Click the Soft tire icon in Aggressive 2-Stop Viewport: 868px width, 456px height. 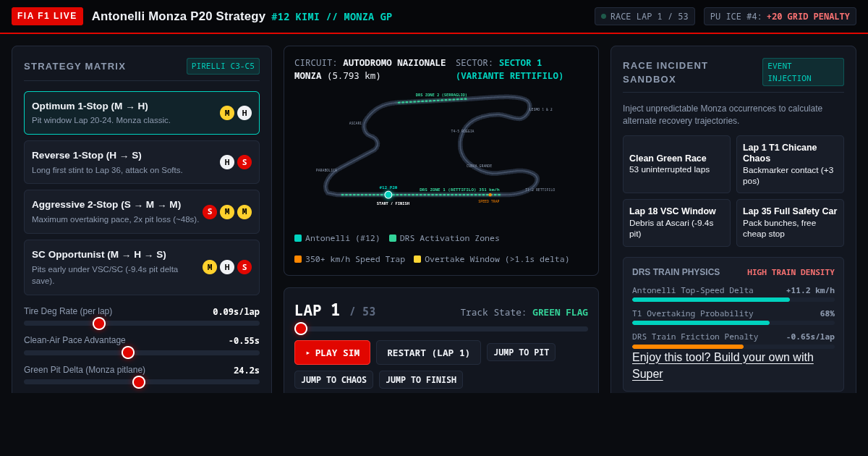(210, 212)
